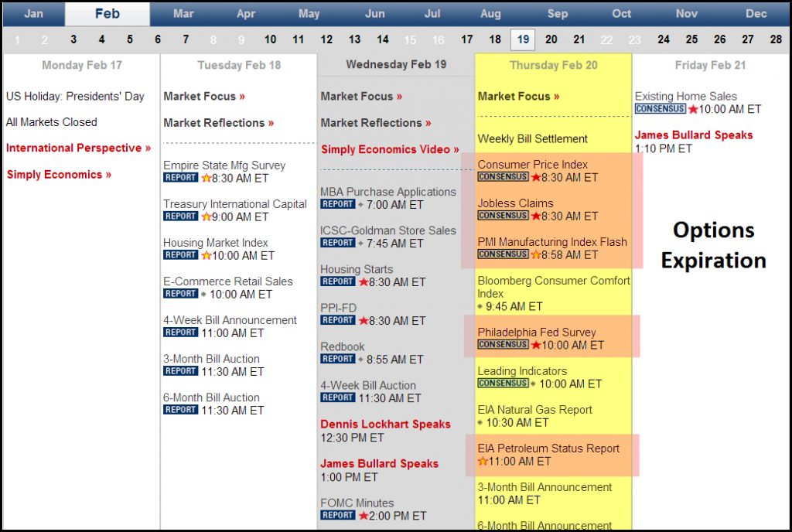Select day 28 in date strip

pyautogui.click(x=776, y=39)
